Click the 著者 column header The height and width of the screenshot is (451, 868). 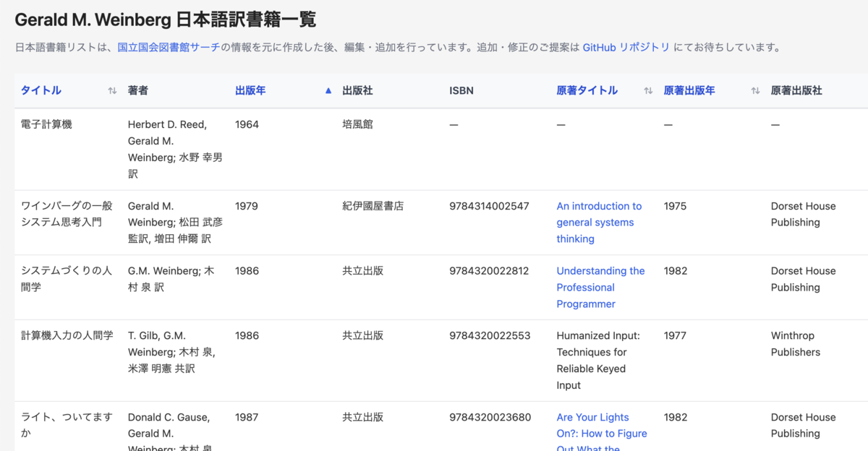pos(138,91)
